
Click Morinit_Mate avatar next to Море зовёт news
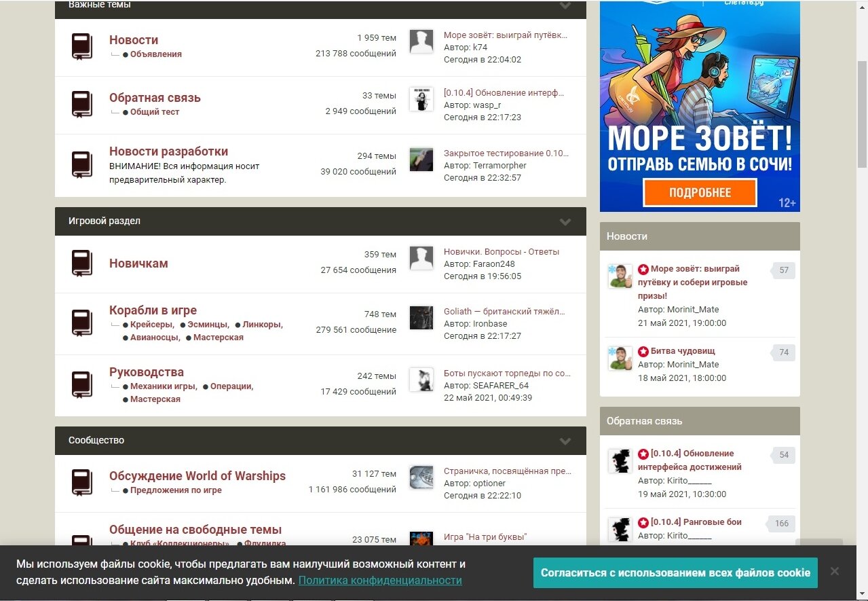tap(620, 276)
